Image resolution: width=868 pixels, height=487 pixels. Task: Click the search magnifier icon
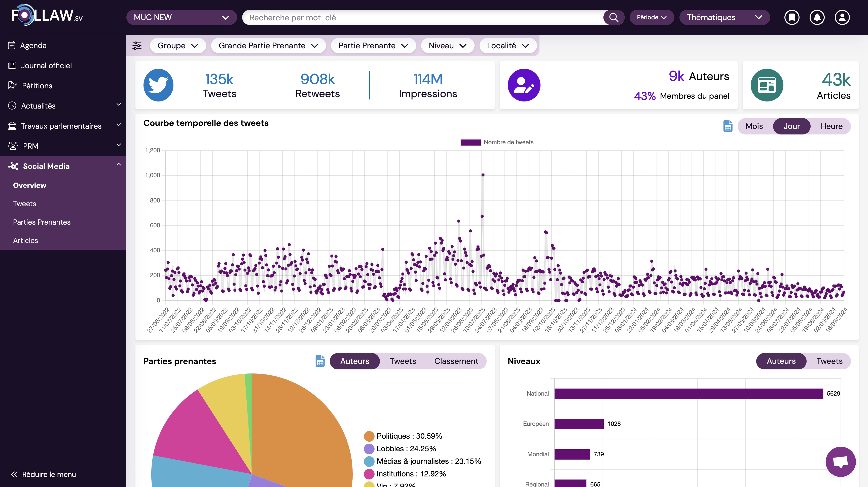tap(613, 18)
